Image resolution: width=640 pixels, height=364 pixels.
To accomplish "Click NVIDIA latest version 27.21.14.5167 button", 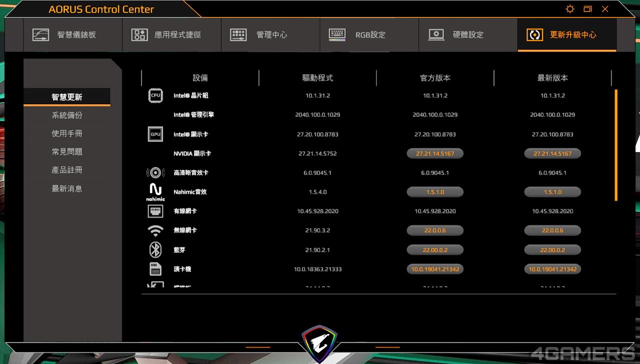I will point(552,154).
